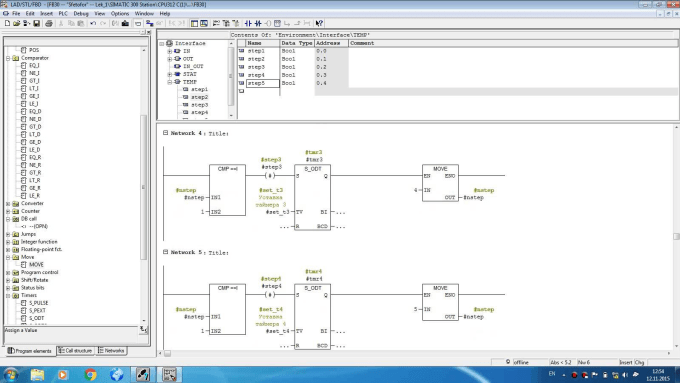Collapse the TEMP node in Interface tree
The image size is (680, 383).
point(170,82)
